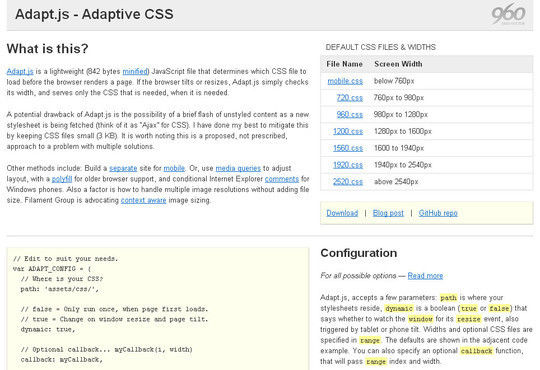Open mobile.css file link

(x=345, y=81)
